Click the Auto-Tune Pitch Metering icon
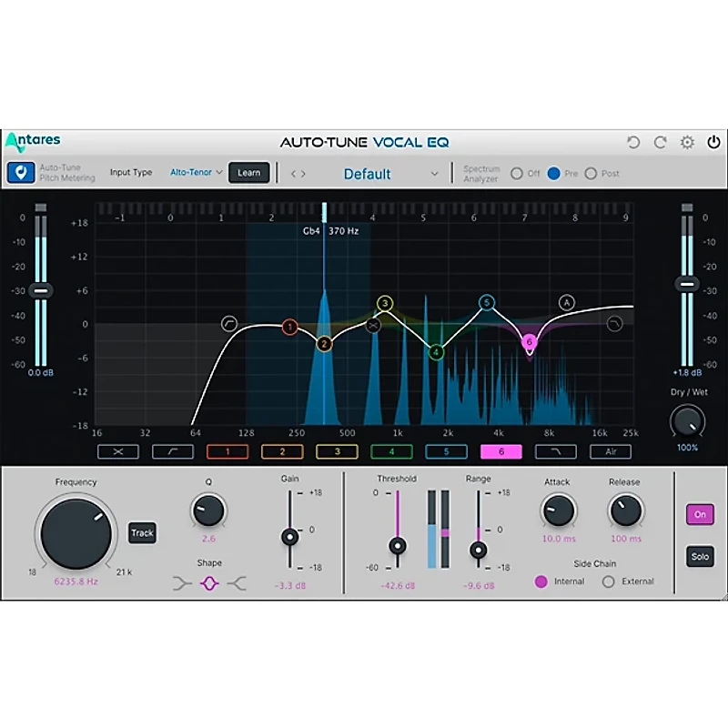728x728 pixels. 21,172
